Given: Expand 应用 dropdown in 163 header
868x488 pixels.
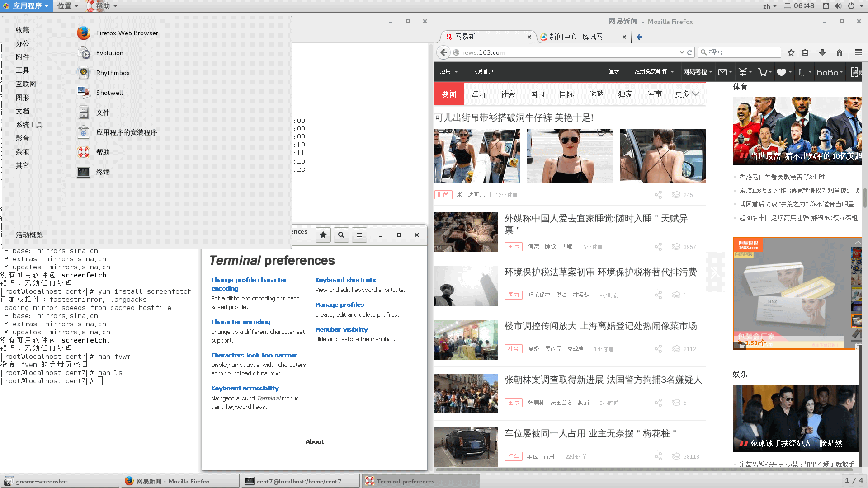Looking at the screenshot, I should click(x=449, y=71).
